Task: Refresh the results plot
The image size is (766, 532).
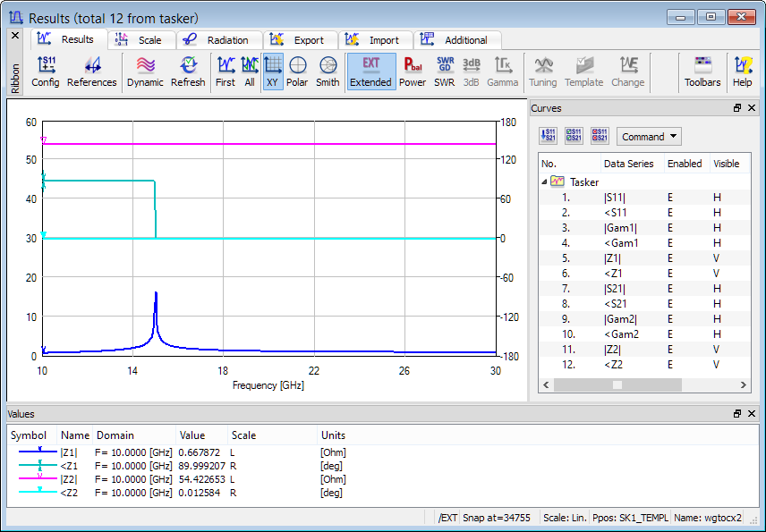Action: pyautogui.click(x=188, y=72)
